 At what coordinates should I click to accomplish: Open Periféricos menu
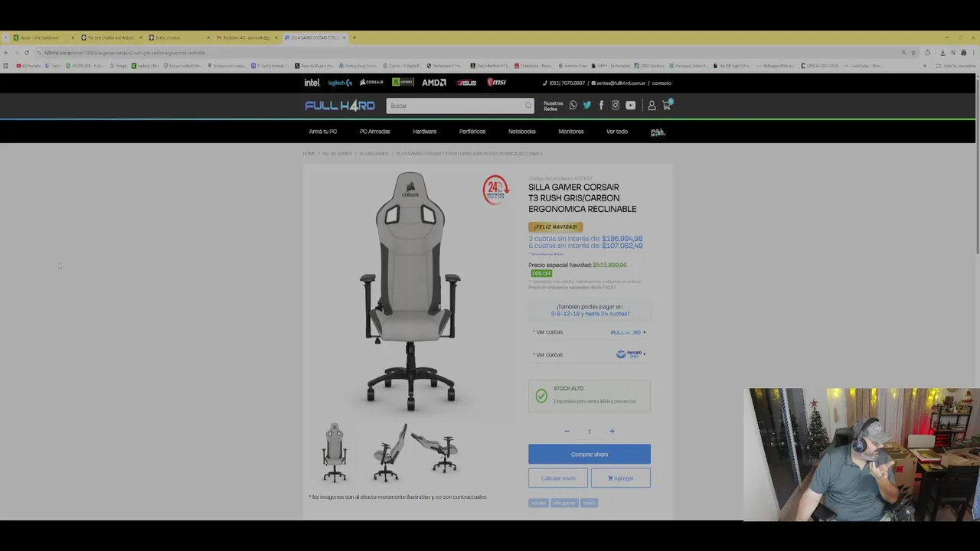472,132
